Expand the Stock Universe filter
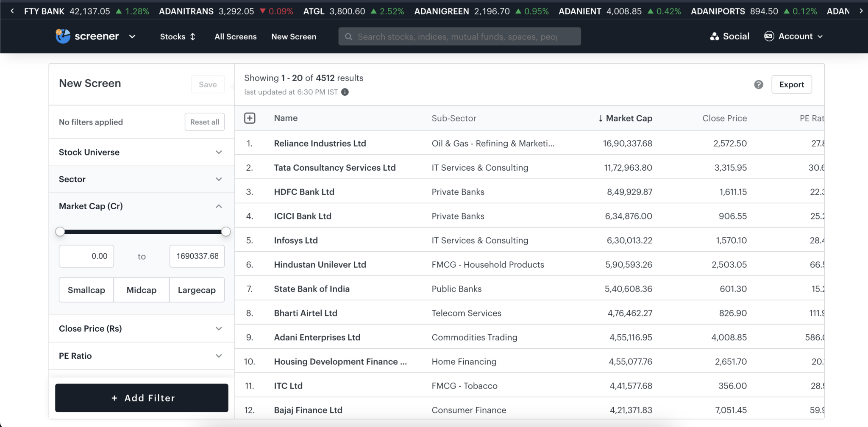Viewport: 868px width, 427px height. tap(142, 152)
